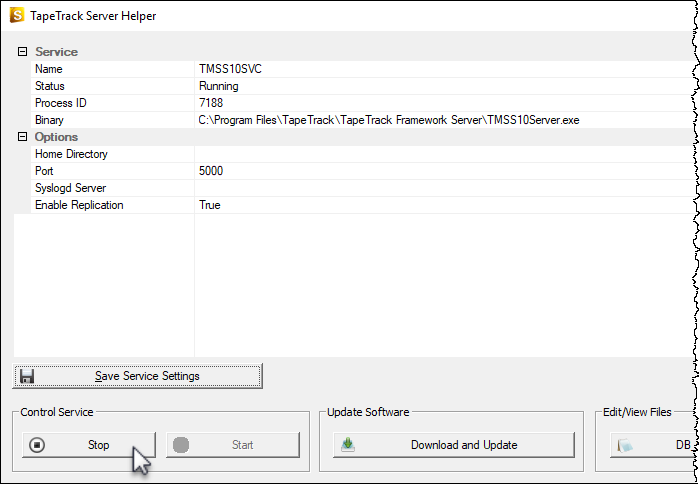700x484 pixels.
Task: Save Service Settings
Action: [x=138, y=376]
